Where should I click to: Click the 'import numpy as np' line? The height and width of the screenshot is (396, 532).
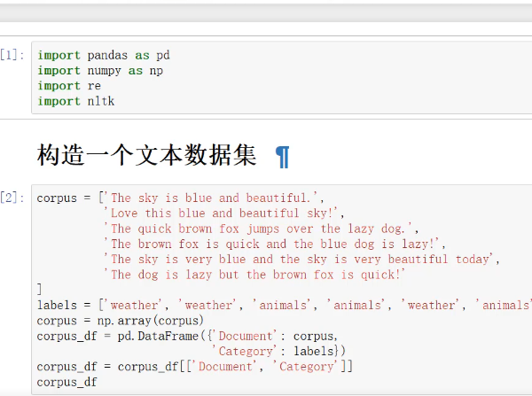pyautogui.click(x=99, y=70)
